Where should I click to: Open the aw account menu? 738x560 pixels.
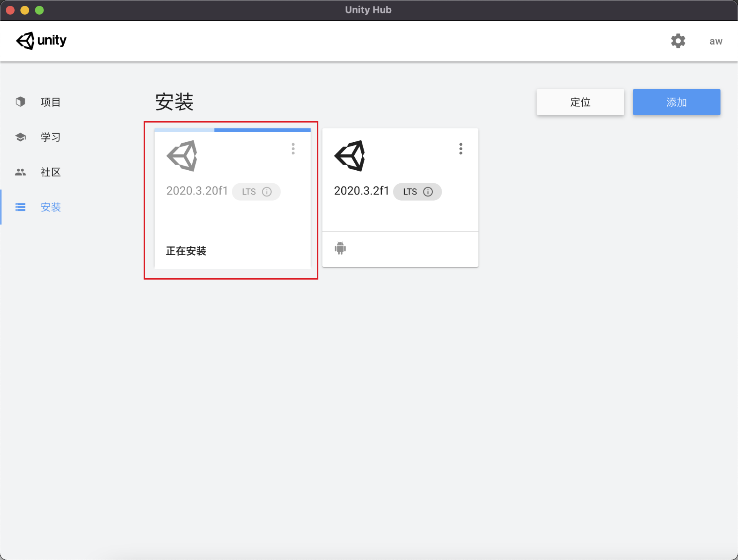715,41
